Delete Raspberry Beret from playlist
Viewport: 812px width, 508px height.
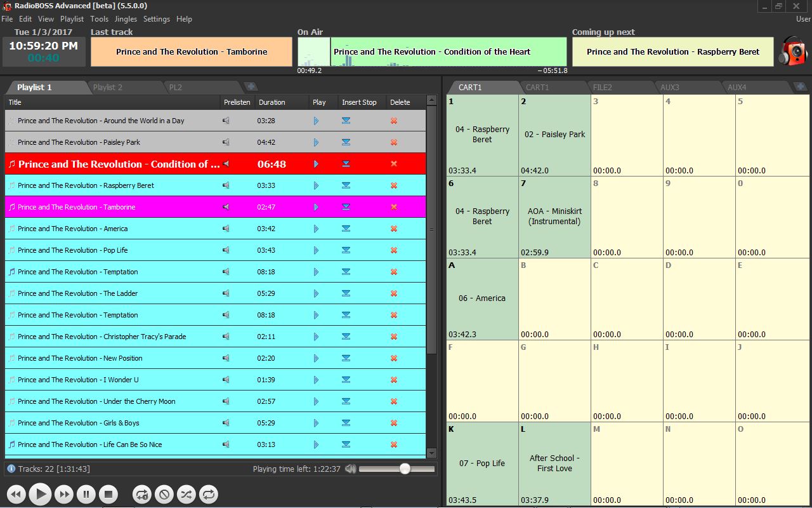pos(394,185)
